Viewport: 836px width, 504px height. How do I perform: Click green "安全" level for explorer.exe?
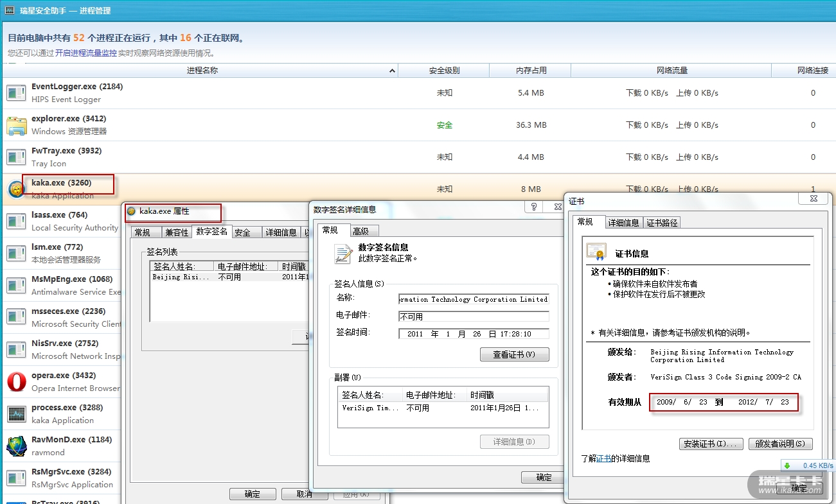445,125
